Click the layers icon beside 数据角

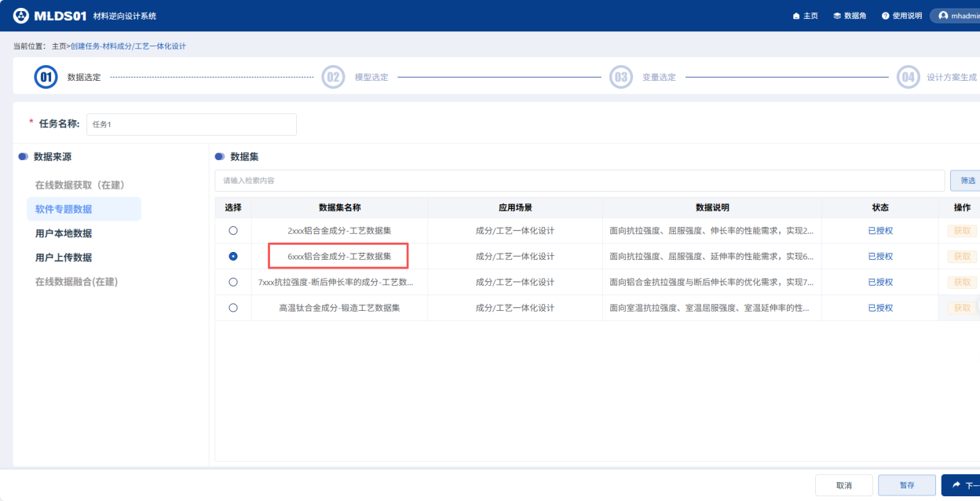pos(837,16)
